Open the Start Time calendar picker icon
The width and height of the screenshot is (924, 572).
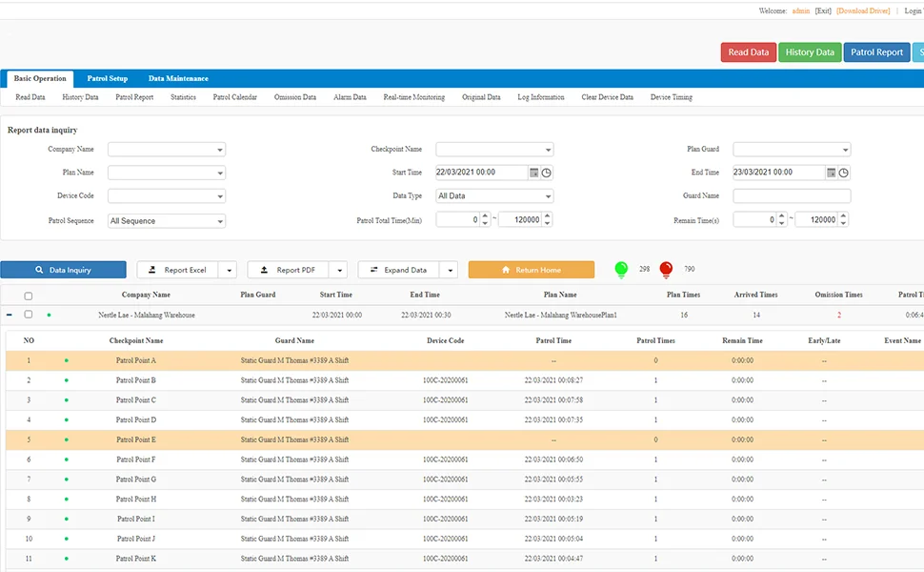(534, 173)
